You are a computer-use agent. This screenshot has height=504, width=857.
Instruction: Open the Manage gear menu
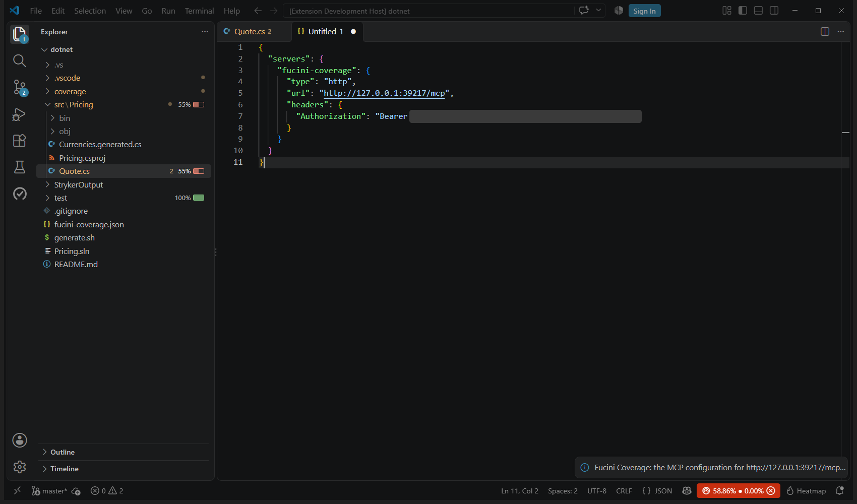(20, 467)
